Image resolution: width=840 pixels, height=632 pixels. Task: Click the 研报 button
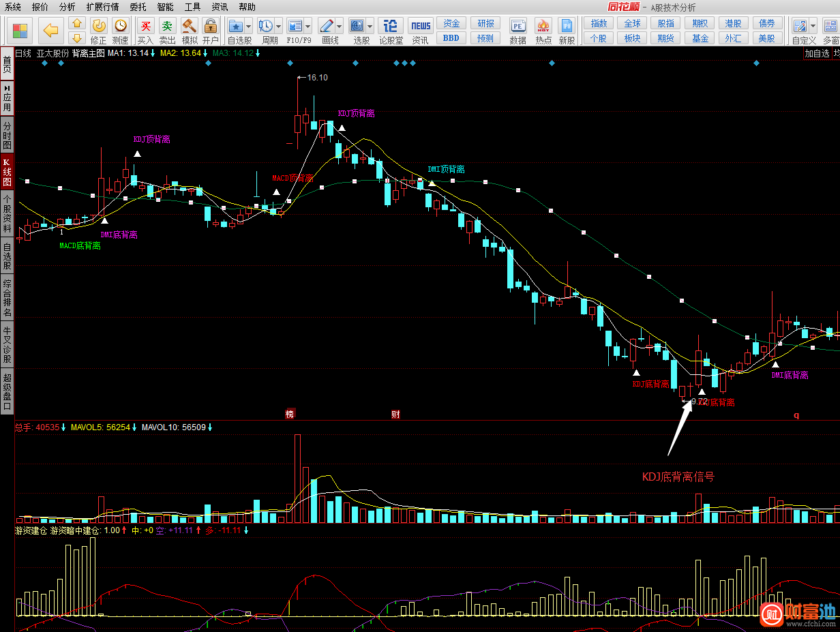click(x=486, y=23)
